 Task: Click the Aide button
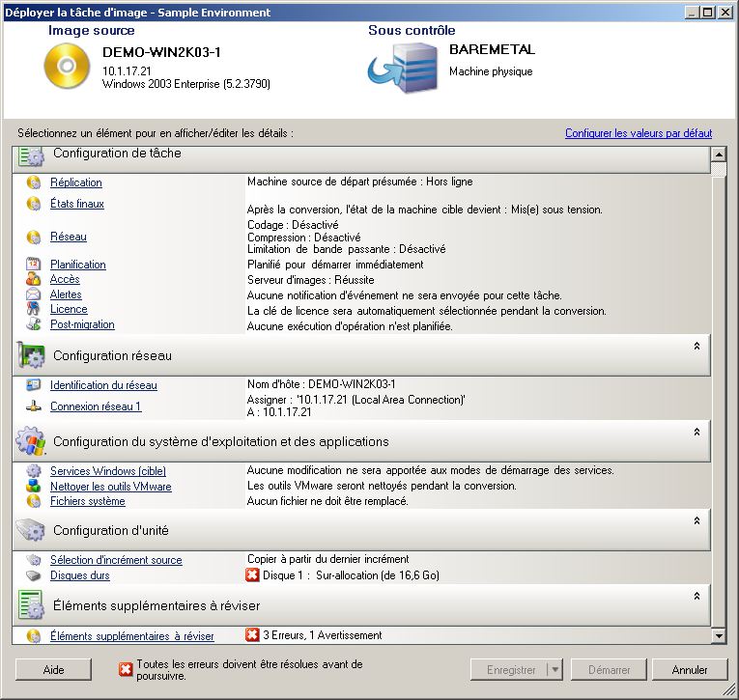(x=53, y=670)
